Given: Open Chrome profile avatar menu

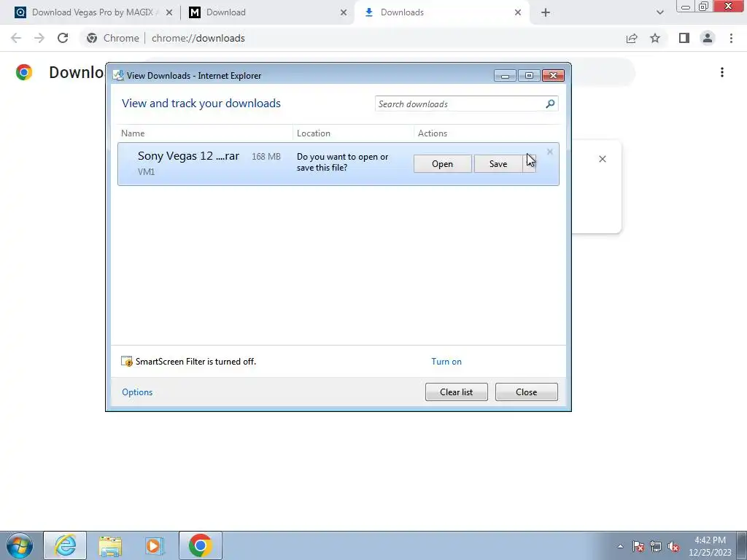Looking at the screenshot, I should click(x=708, y=38).
